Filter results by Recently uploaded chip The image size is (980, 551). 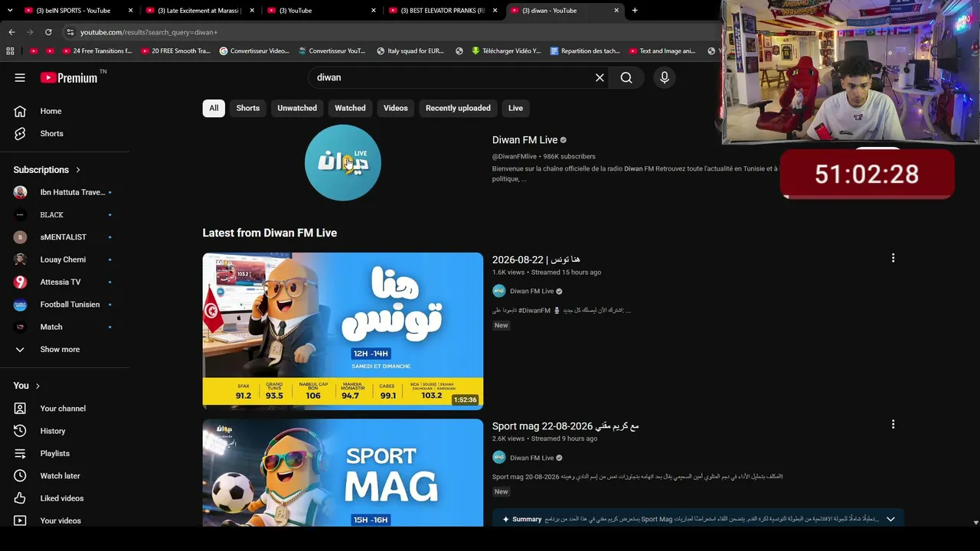[458, 108]
